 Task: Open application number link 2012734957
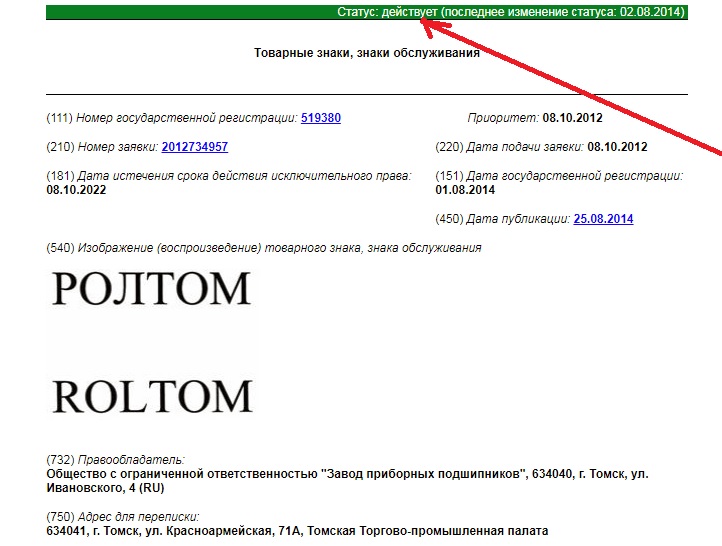[194, 147]
